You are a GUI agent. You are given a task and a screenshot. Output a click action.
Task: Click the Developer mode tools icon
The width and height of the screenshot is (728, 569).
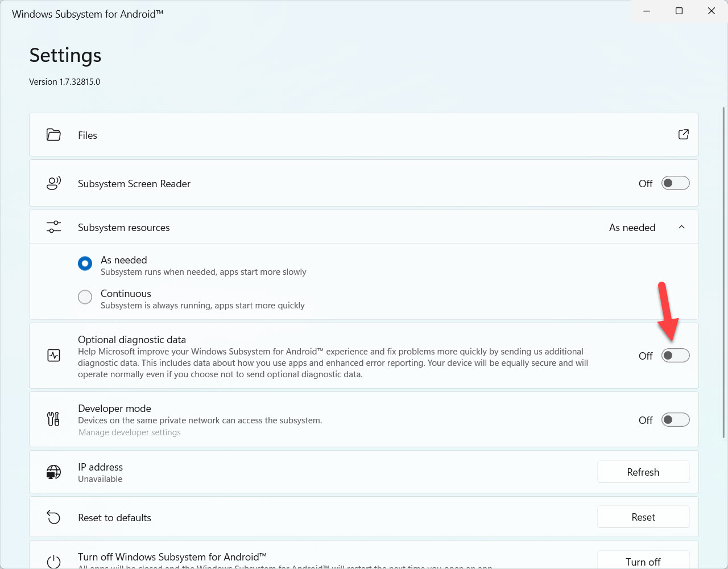click(x=53, y=419)
